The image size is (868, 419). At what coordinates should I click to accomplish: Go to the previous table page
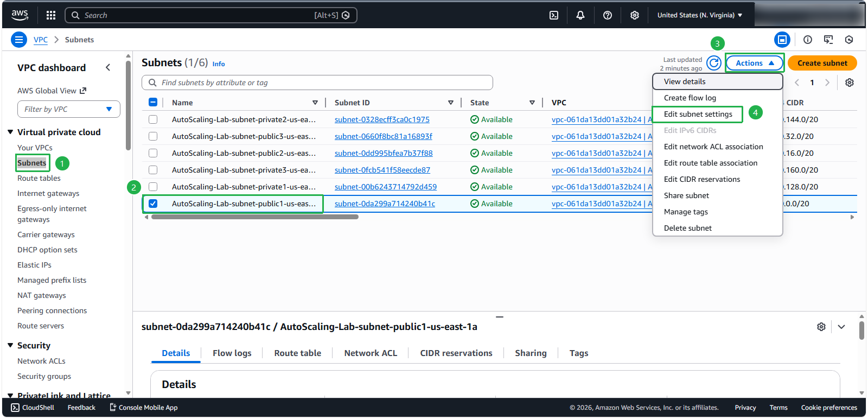[x=797, y=82]
